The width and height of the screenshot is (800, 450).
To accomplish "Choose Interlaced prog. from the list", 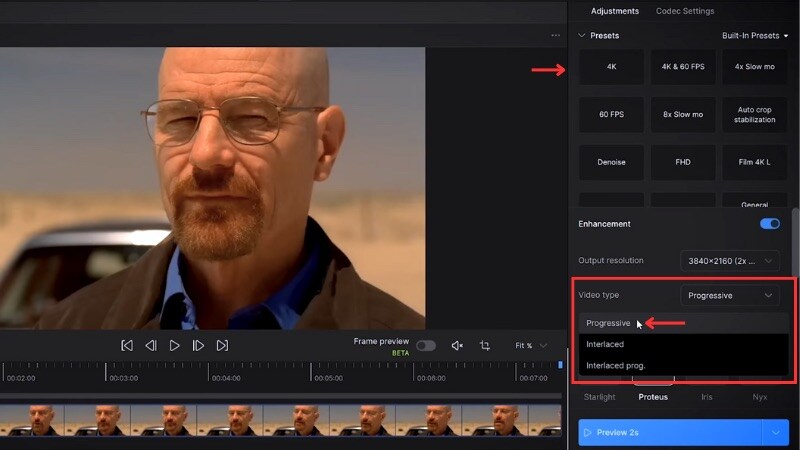I will pyautogui.click(x=683, y=365).
